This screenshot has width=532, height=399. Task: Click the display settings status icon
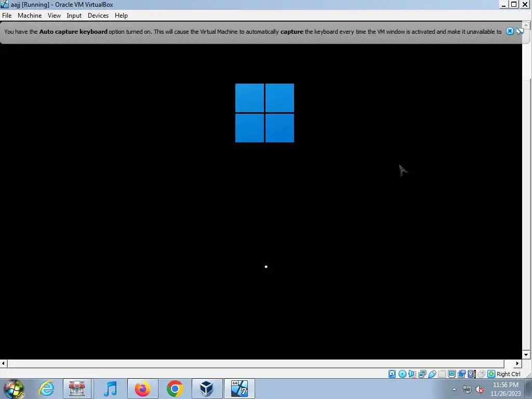coord(451,374)
